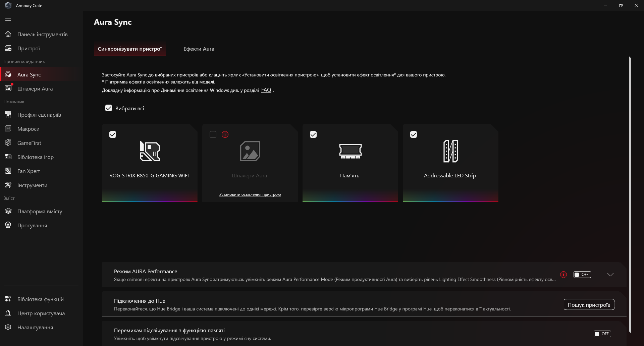Screen dimensions: 644x346
Task: Click the Пам'ять card label
Action: [x=350, y=176]
